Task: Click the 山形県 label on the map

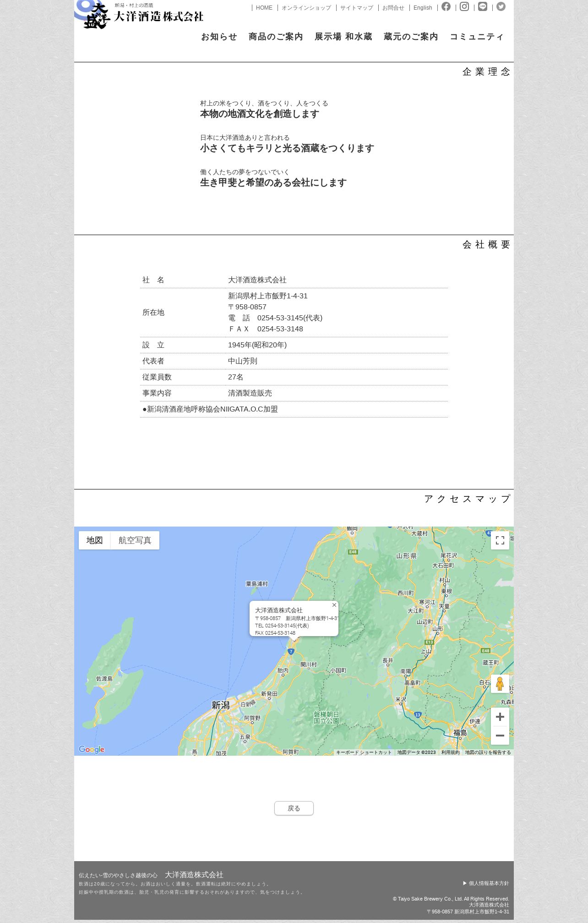Action: [407, 556]
